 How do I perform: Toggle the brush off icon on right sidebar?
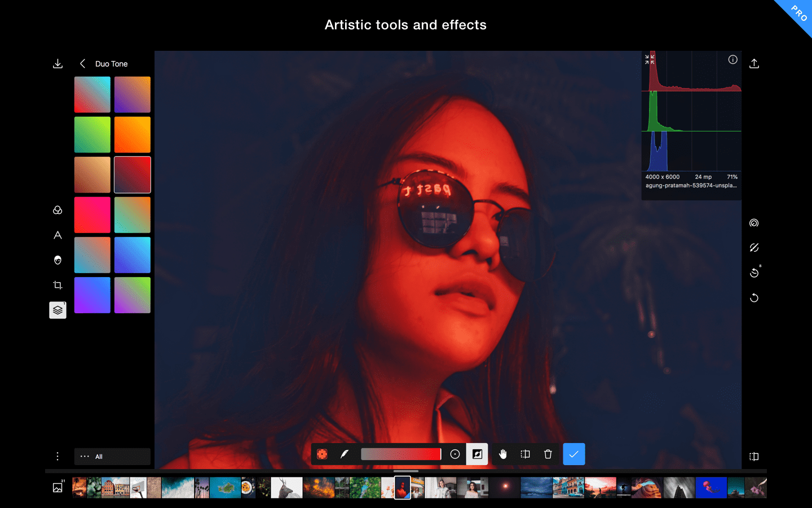pos(754,247)
